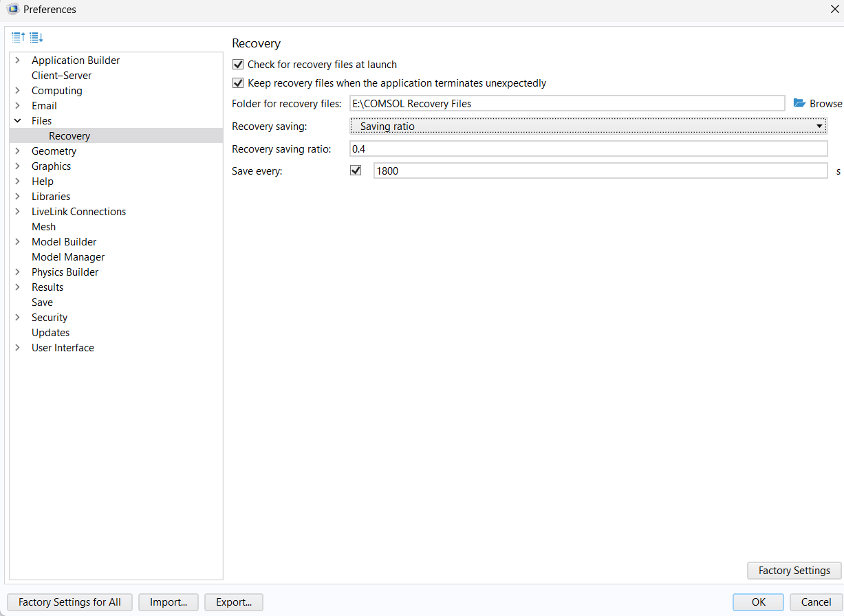Click the COMSOL Preferences window icon

[x=12, y=10]
